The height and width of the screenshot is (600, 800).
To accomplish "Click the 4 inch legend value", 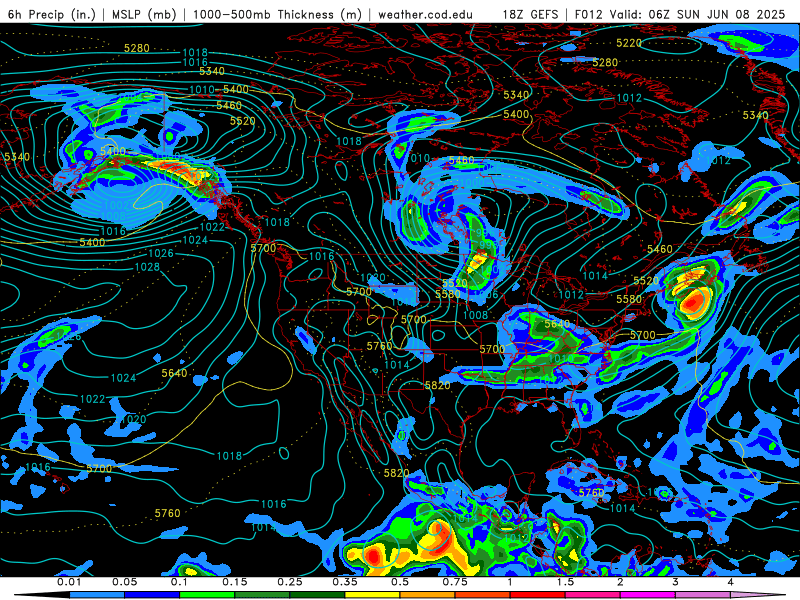I will click(x=730, y=582).
